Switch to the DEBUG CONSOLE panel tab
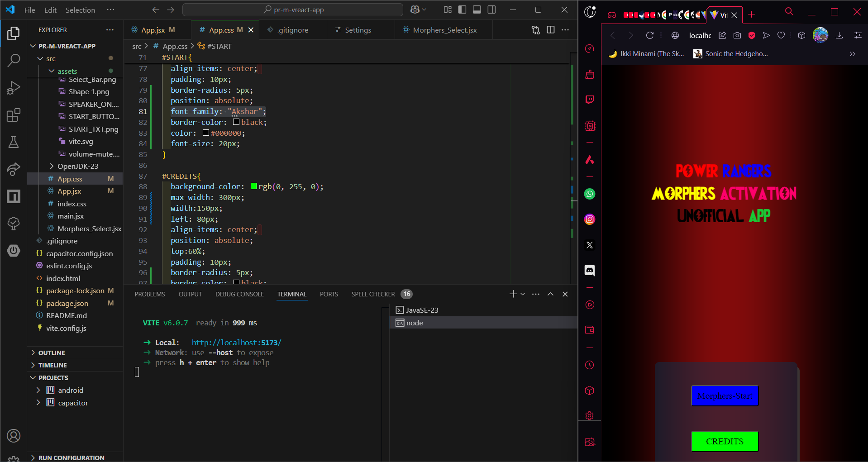Image resolution: width=868 pixels, height=462 pixels. tap(239, 294)
